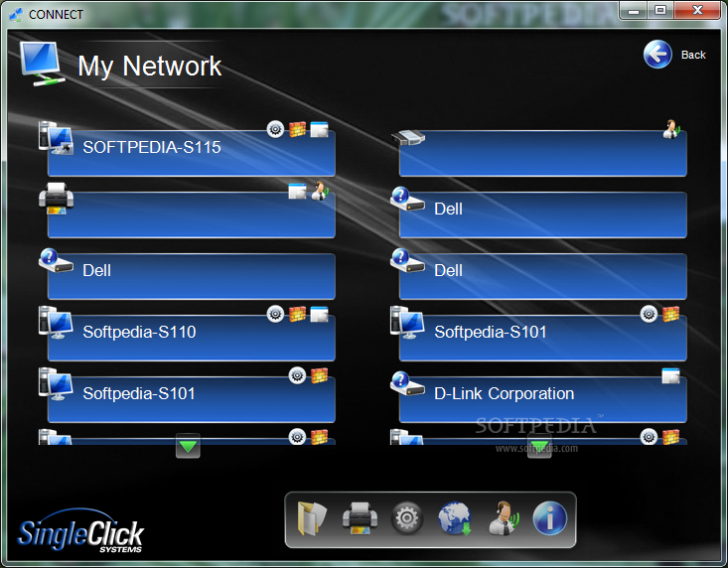Select the Dell name directly below router entry
This screenshot has height=568, width=728.
(x=448, y=209)
